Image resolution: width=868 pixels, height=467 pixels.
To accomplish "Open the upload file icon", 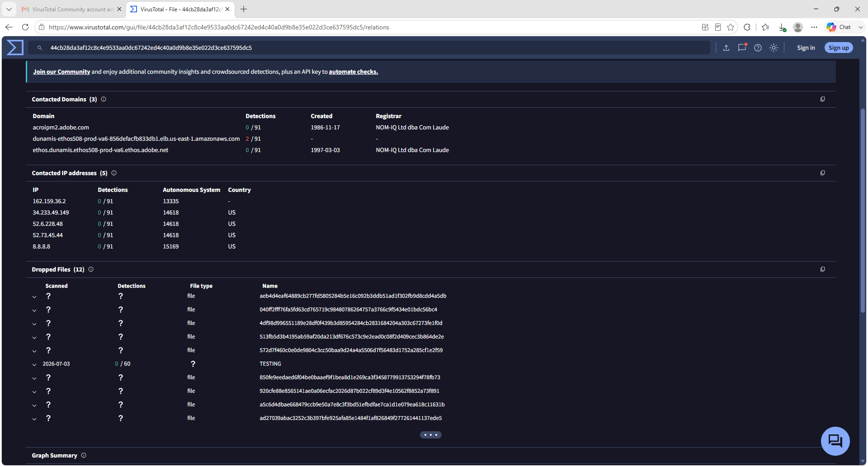I will [x=726, y=48].
